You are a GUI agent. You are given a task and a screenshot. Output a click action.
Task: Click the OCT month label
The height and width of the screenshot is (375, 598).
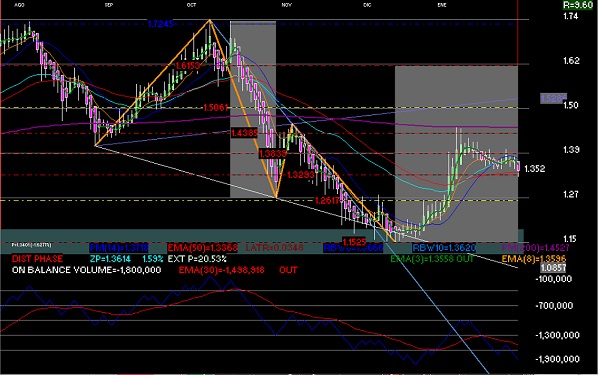click(x=191, y=5)
